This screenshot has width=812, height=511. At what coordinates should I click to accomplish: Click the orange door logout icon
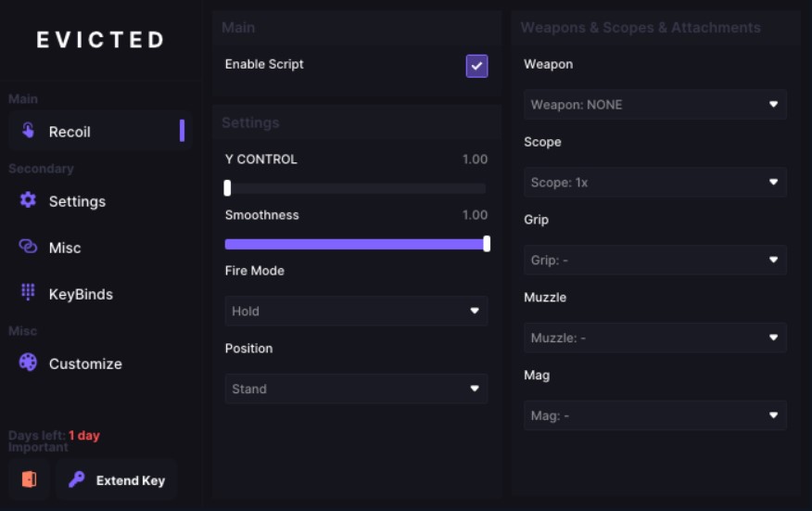pos(29,479)
